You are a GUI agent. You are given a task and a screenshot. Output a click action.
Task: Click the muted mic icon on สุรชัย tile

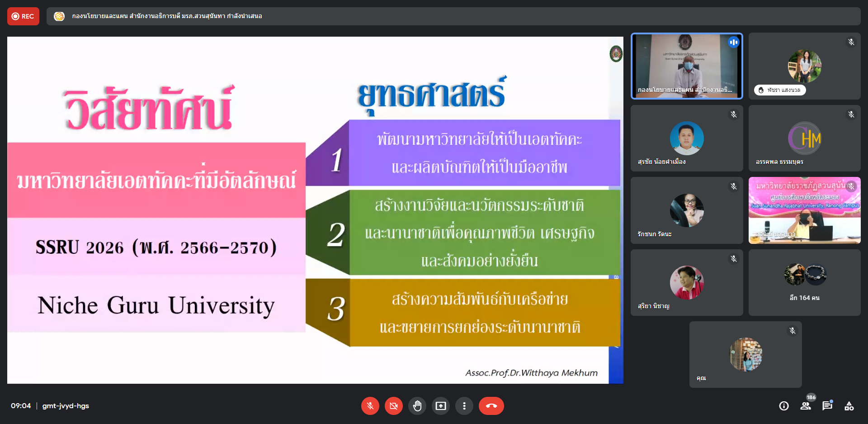point(734,114)
